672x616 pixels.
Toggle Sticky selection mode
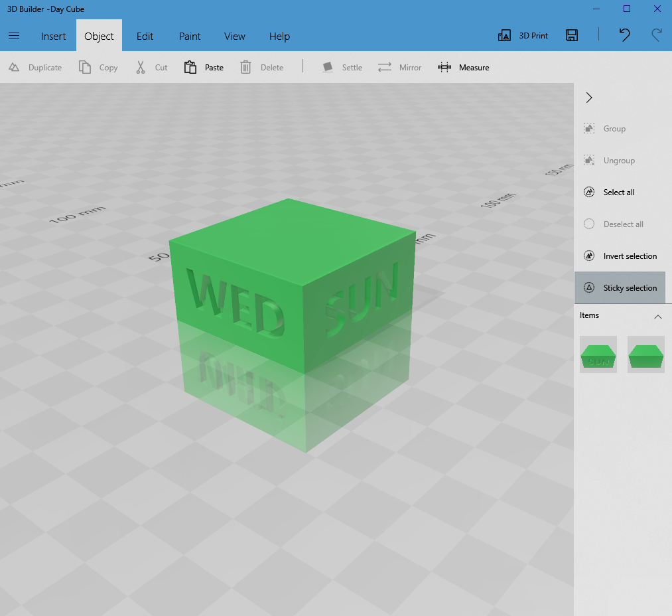620,287
